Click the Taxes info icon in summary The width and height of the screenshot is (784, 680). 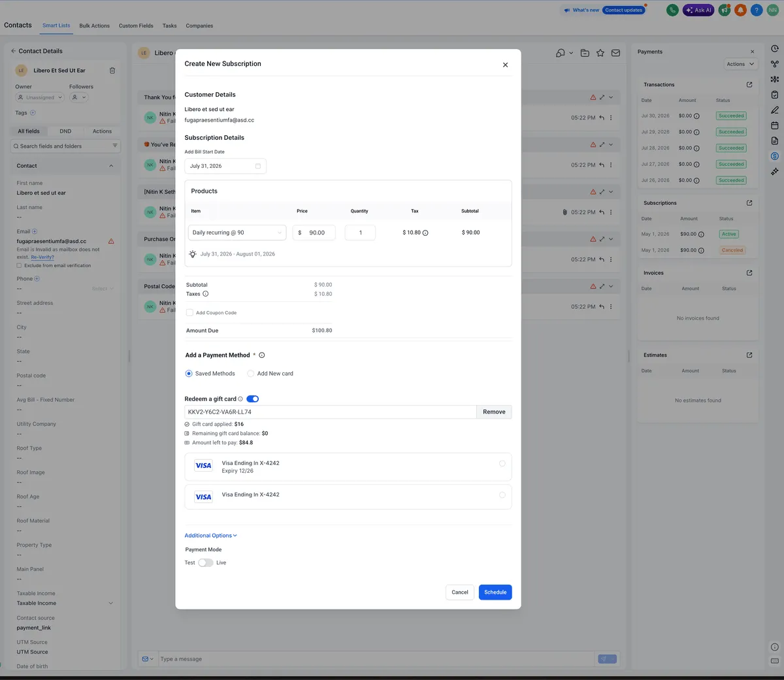(x=206, y=294)
